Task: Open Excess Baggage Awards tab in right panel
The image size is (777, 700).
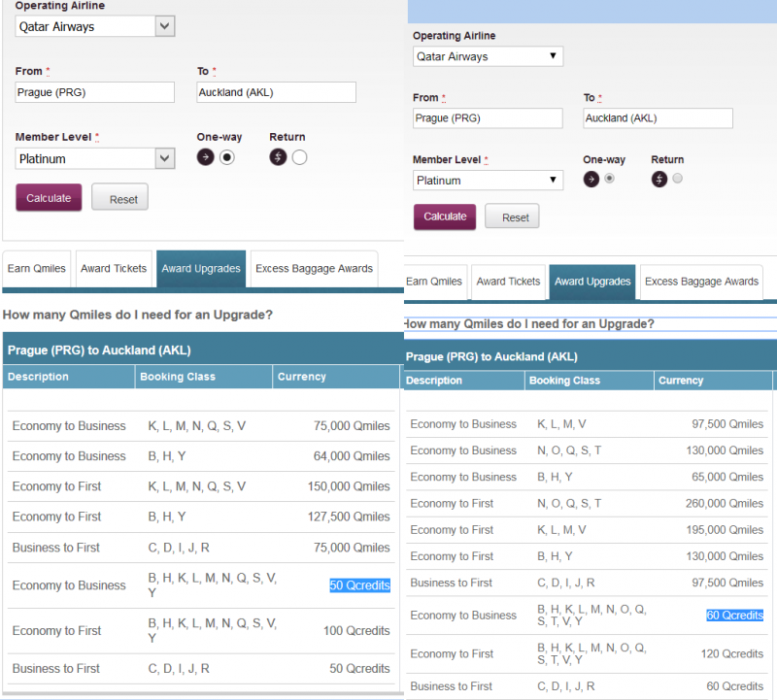Action: click(x=701, y=282)
